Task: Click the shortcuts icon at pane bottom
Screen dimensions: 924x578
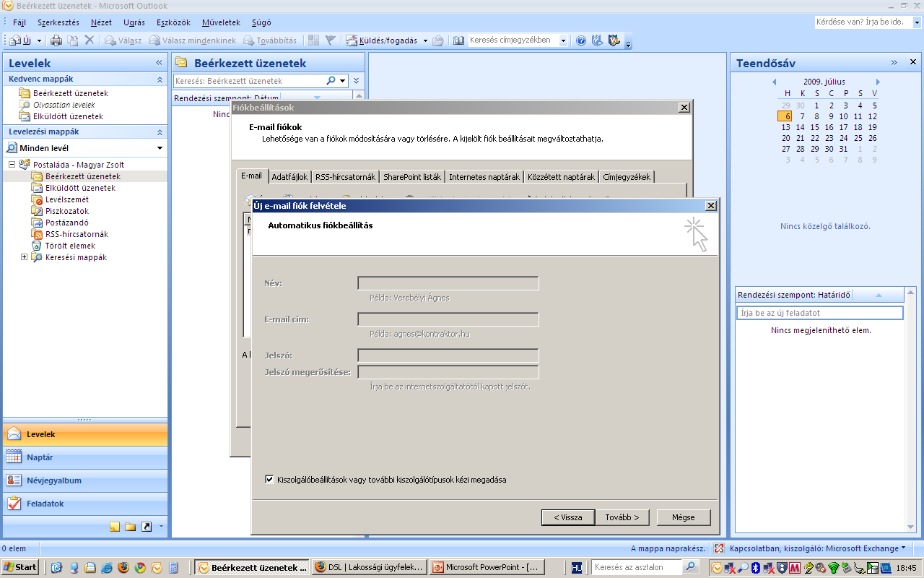Action: coord(147,527)
